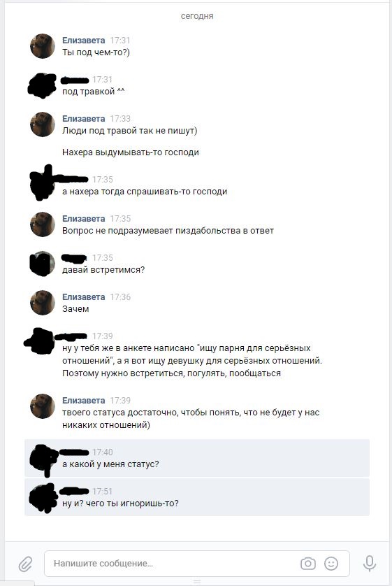Select the message 'ну и? чего ты игноришь-то?'
392x586 pixels.
(x=197, y=497)
